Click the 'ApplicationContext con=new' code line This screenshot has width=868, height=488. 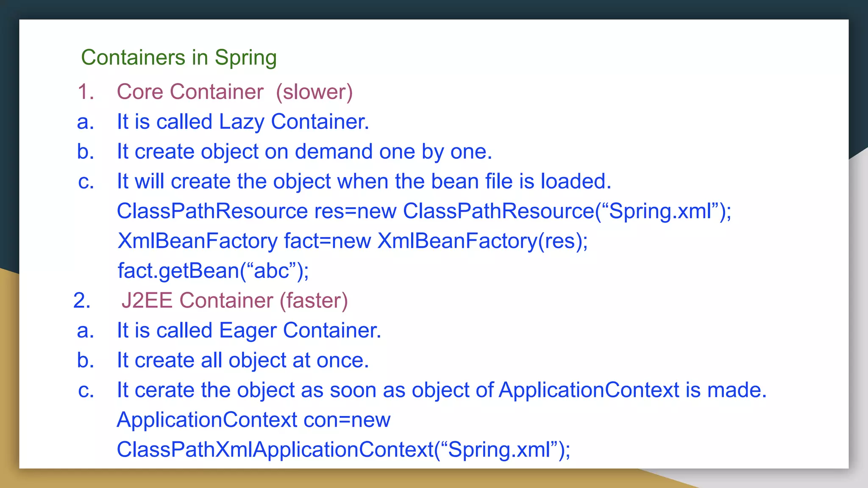253,420
